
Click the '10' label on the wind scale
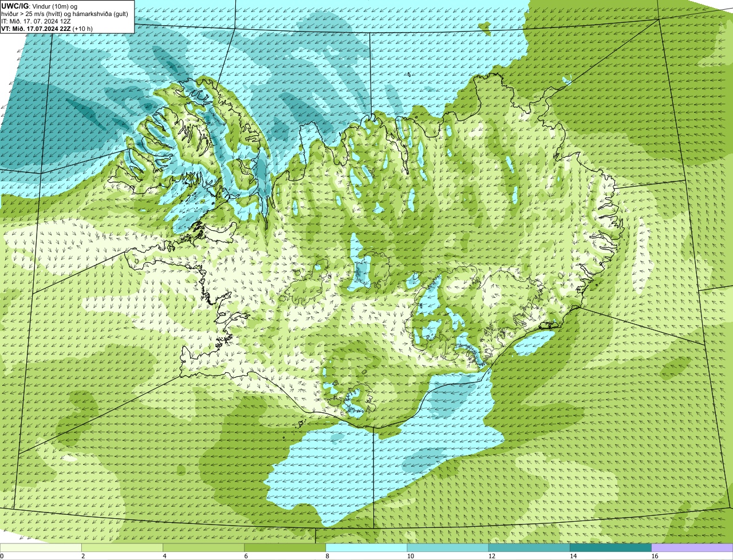click(410, 556)
